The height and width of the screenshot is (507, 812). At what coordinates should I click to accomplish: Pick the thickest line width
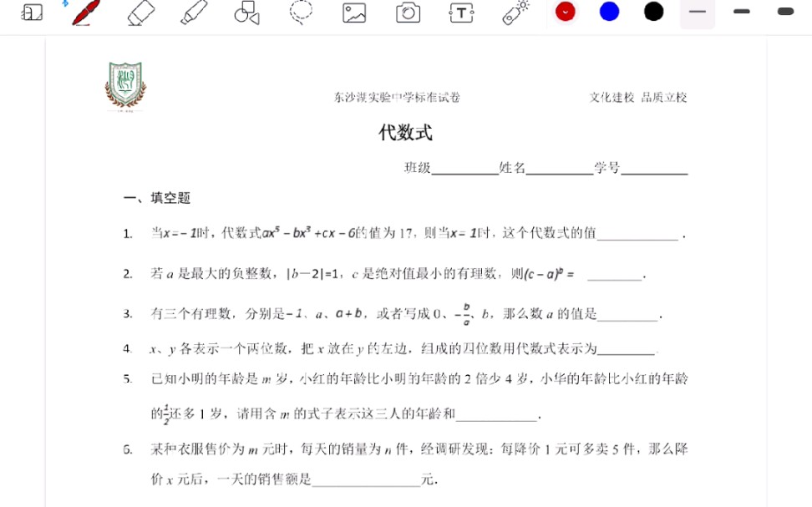[784, 13]
